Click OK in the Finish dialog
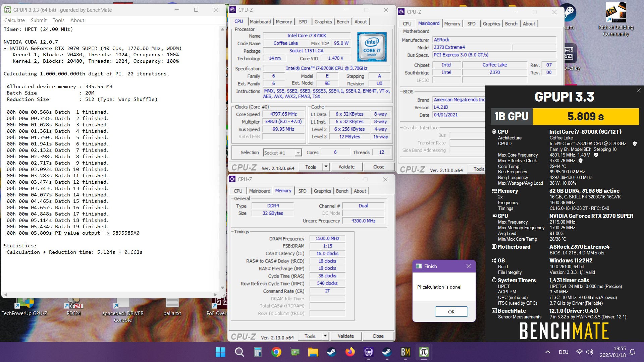644x362 pixels. 451,312
